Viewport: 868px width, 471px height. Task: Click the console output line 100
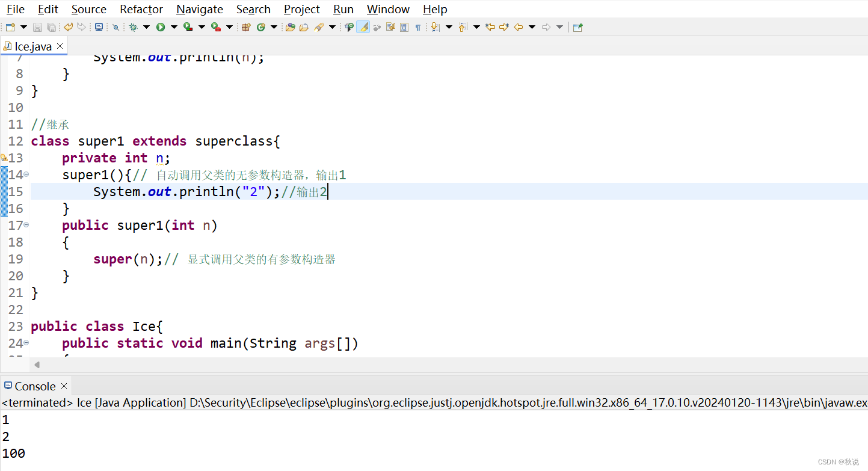tap(13, 454)
